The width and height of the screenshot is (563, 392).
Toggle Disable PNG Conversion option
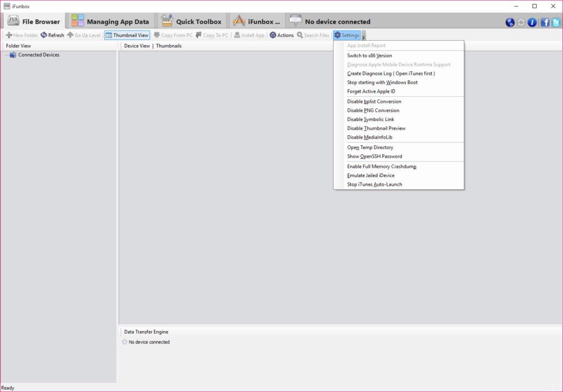click(x=399, y=111)
